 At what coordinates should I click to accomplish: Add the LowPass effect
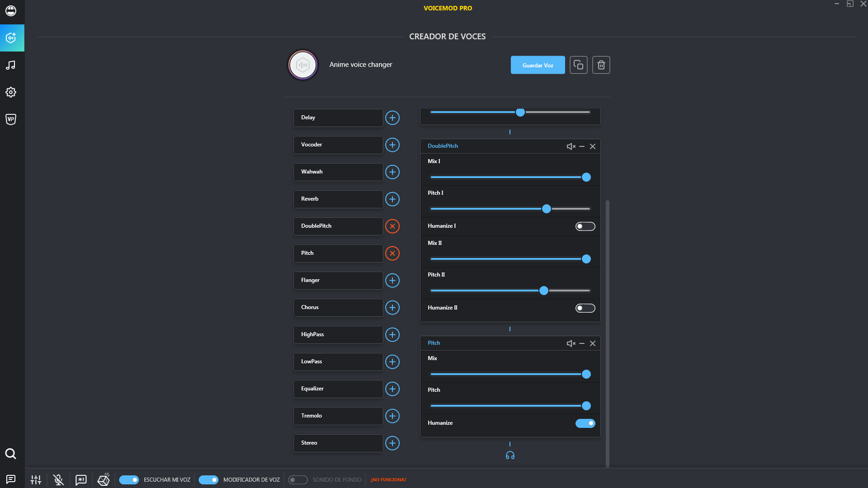pyautogui.click(x=392, y=362)
